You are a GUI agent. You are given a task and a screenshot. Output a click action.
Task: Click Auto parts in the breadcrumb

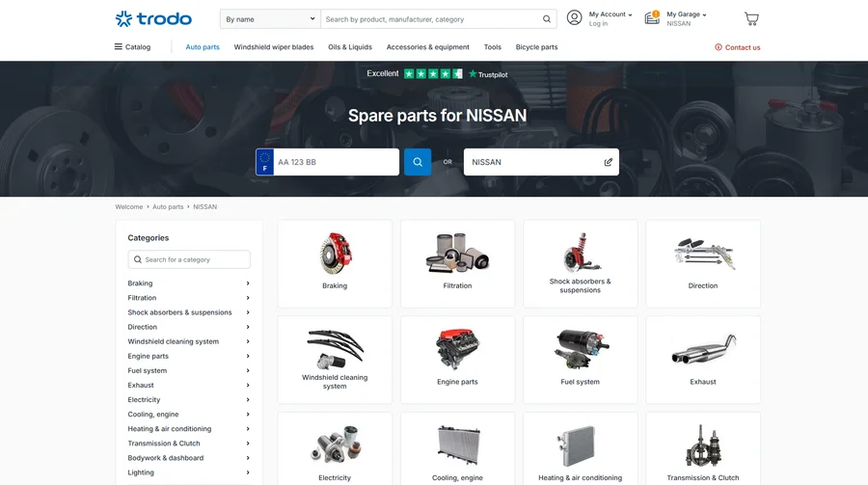click(168, 207)
